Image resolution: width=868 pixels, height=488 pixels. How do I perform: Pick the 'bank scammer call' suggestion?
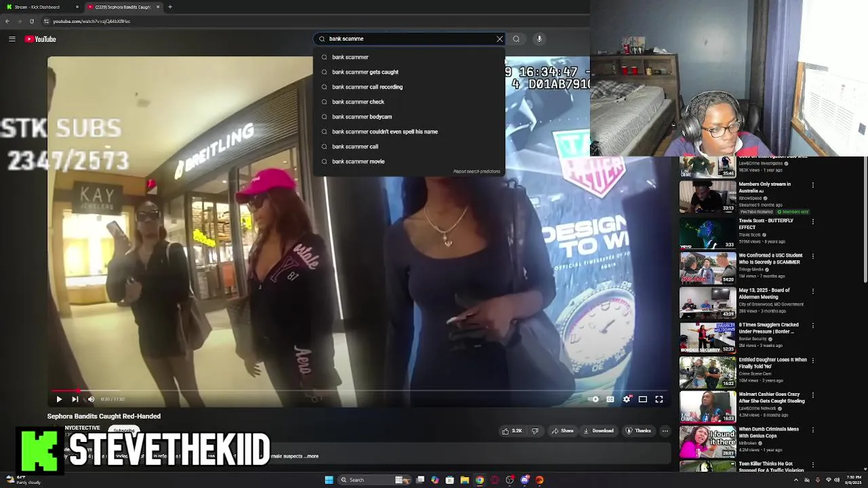[x=410, y=146]
